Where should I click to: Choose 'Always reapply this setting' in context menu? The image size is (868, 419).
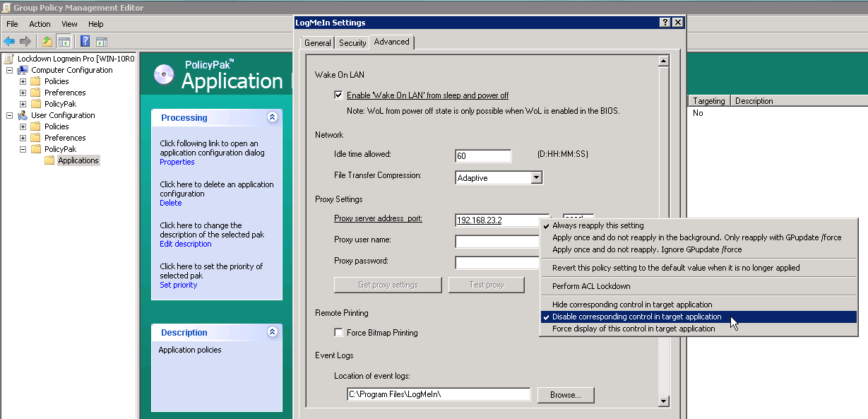click(x=699, y=225)
